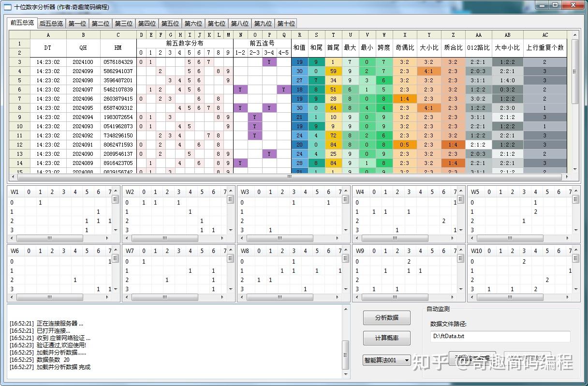
Task: Click the 012路比 column header cell
Action: coord(479,48)
